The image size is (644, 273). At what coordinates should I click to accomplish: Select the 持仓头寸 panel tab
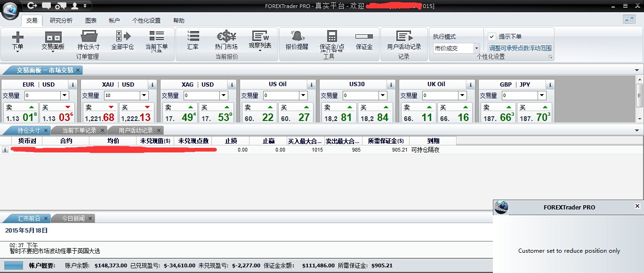tap(29, 130)
